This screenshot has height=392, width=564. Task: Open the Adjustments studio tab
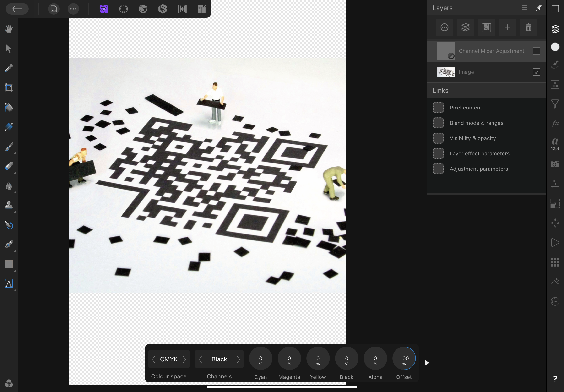(x=555, y=84)
